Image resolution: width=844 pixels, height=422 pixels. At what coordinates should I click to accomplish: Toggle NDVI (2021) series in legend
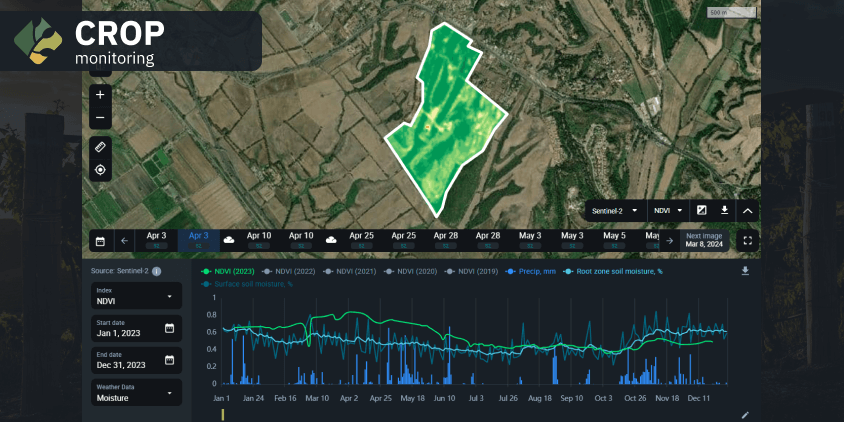(x=351, y=271)
